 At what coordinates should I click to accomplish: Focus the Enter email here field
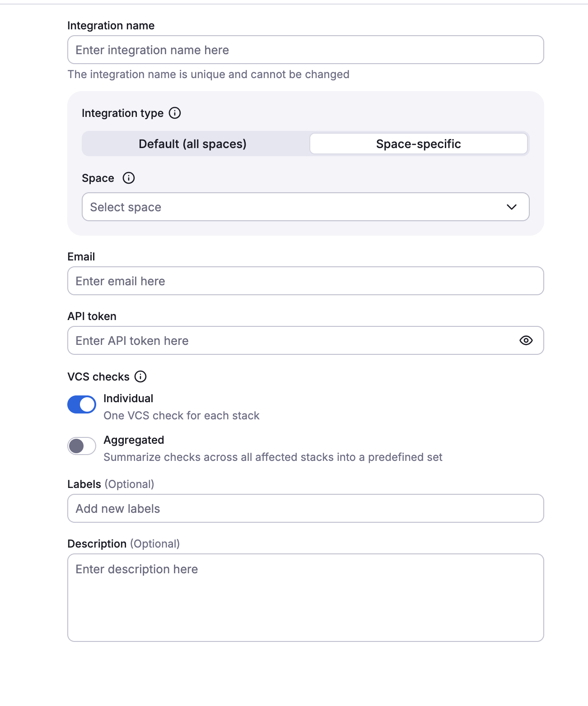click(305, 281)
